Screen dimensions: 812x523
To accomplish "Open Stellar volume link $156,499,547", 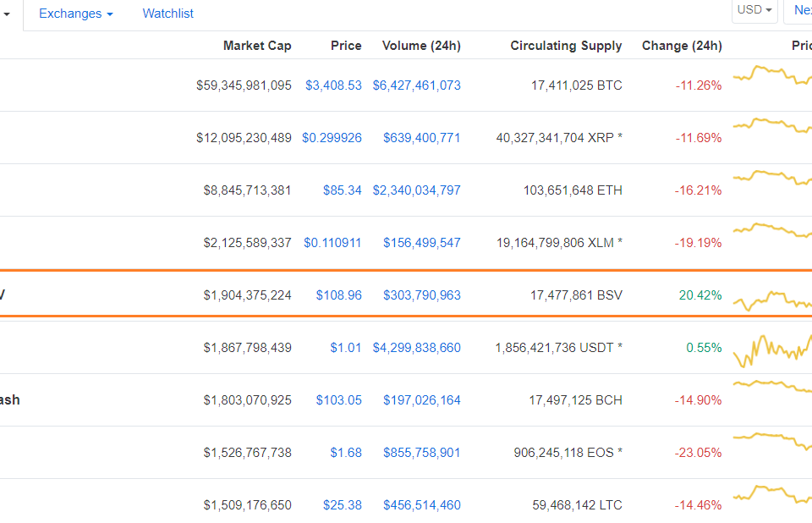I will pyautogui.click(x=421, y=243).
